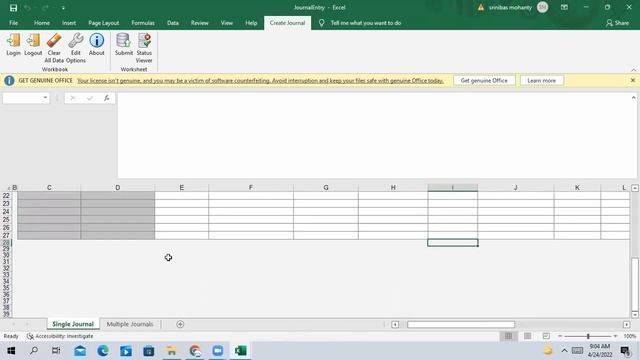The height and width of the screenshot is (360, 640).
Task: Open Ribbon Display Options icon
Action: (564, 7)
